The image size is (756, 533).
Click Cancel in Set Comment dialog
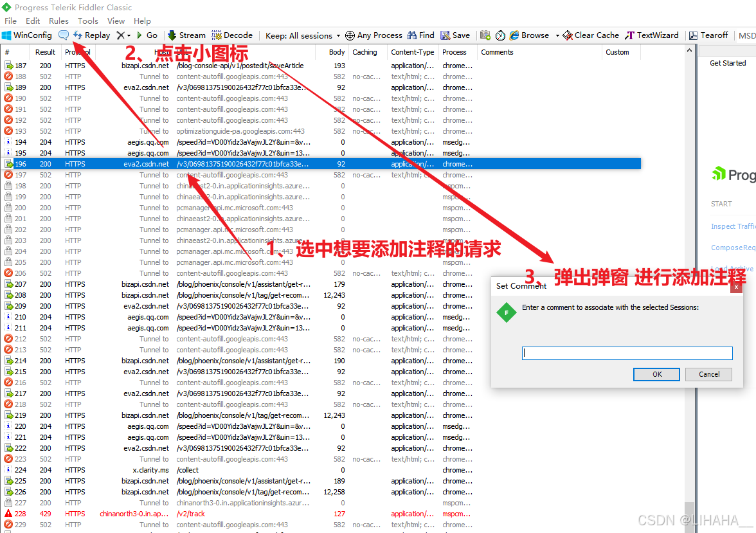coord(708,374)
